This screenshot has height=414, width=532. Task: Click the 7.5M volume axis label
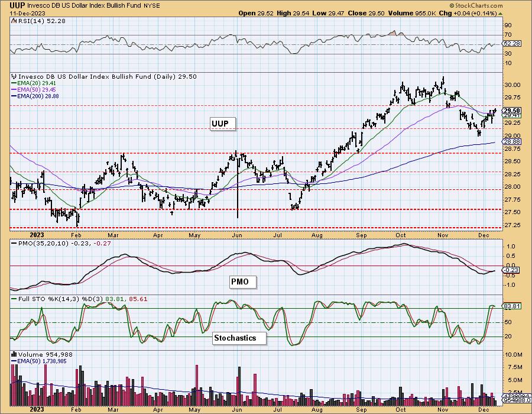coord(515,367)
